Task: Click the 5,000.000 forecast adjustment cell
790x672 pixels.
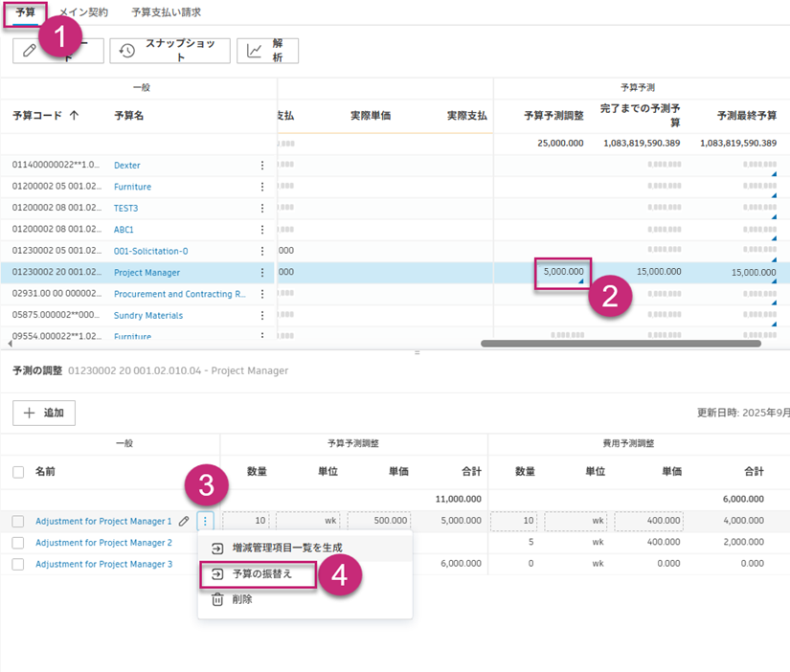Action: tap(563, 274)
